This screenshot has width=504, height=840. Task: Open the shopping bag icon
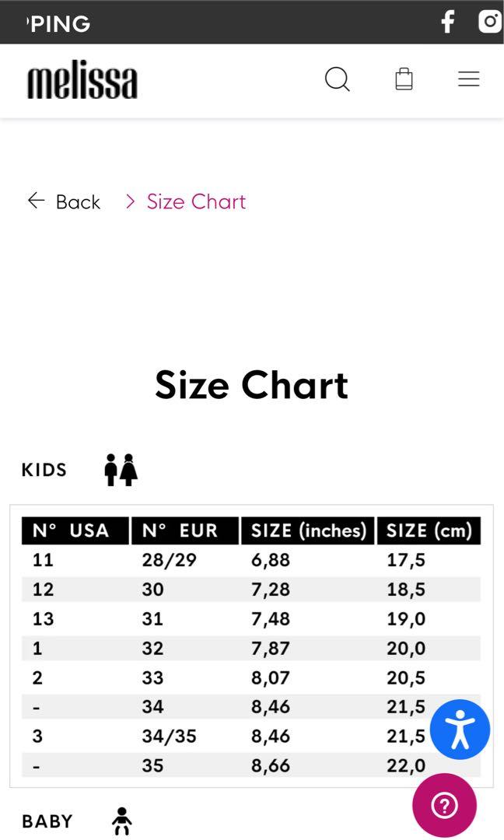click(x=403, y=79)
